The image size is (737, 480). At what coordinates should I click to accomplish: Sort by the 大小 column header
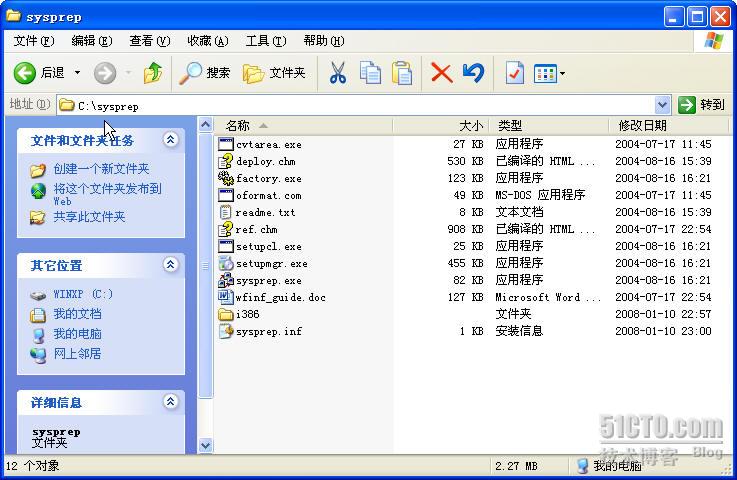441,126
